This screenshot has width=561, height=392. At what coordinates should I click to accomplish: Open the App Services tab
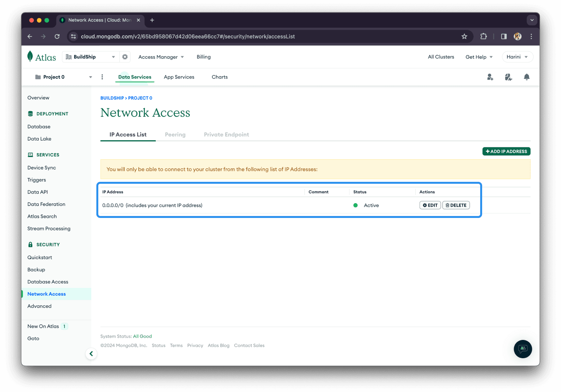click(179, 77)
